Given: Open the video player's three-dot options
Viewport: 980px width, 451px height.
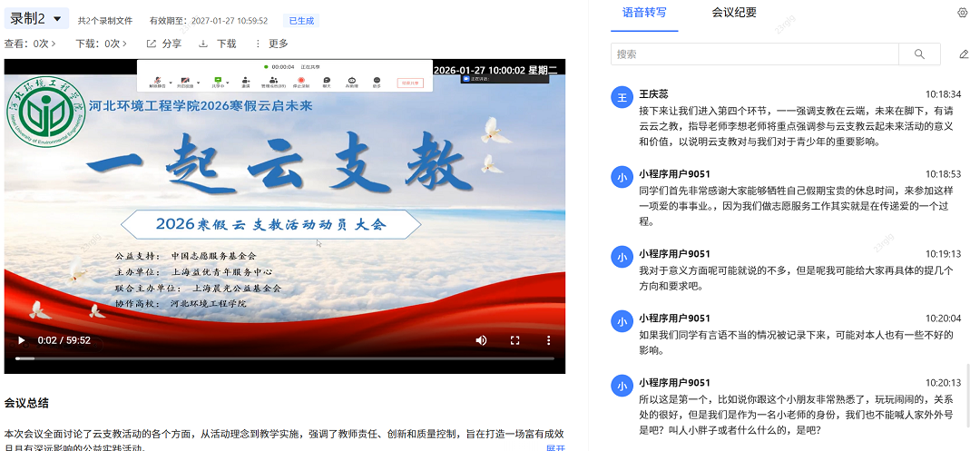Looking at the screenshot, I should click(549, 340).
